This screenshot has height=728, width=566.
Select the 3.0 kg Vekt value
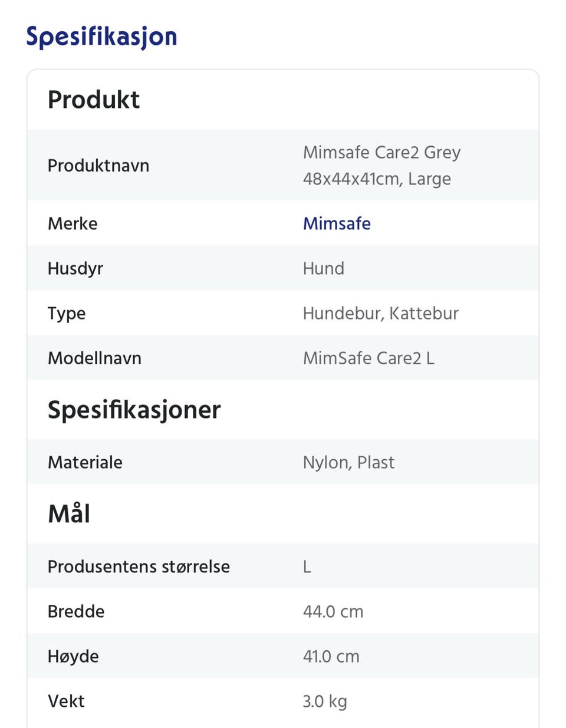coord(325,701)
